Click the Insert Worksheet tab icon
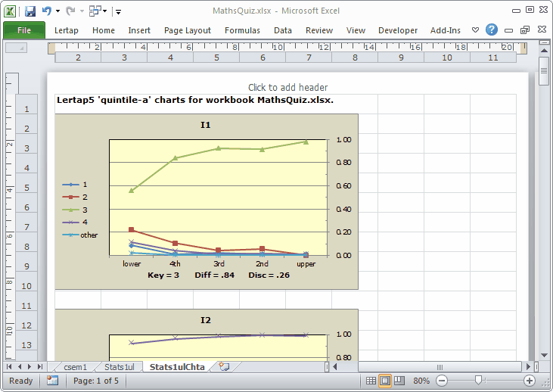The image size is (553, 392). point(224,367)
